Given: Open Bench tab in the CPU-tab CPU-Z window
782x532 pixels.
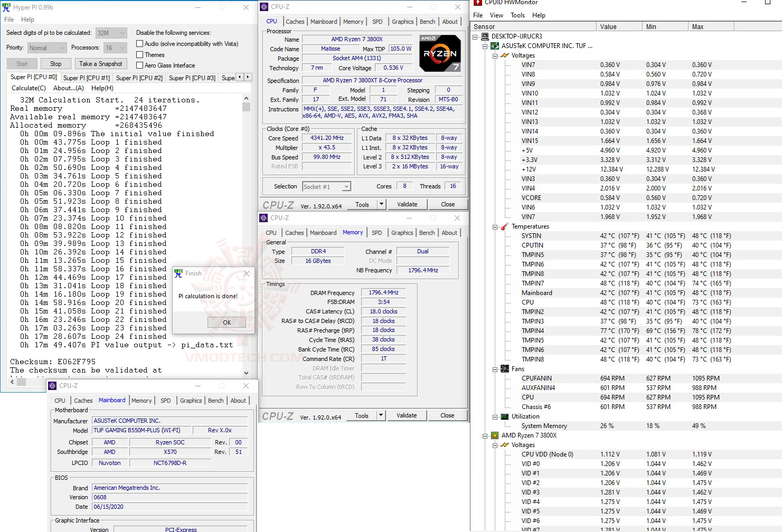Looking at the screenshot, I should click(x=428, y=22).
